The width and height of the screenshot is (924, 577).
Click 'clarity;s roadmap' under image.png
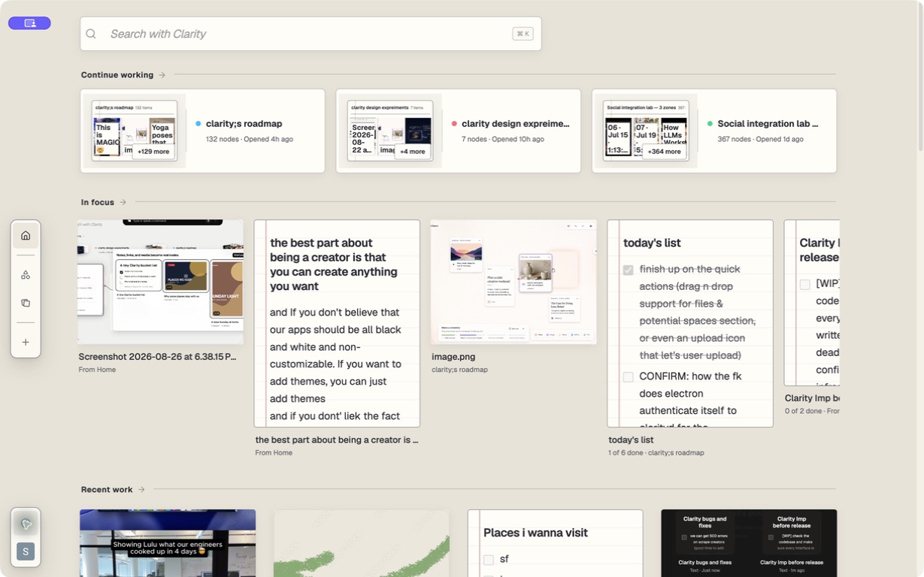pyautogui.click(x=459, y=370)
